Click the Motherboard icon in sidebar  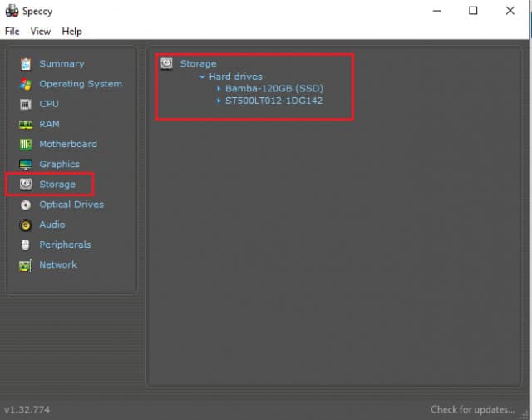point(25,144)
